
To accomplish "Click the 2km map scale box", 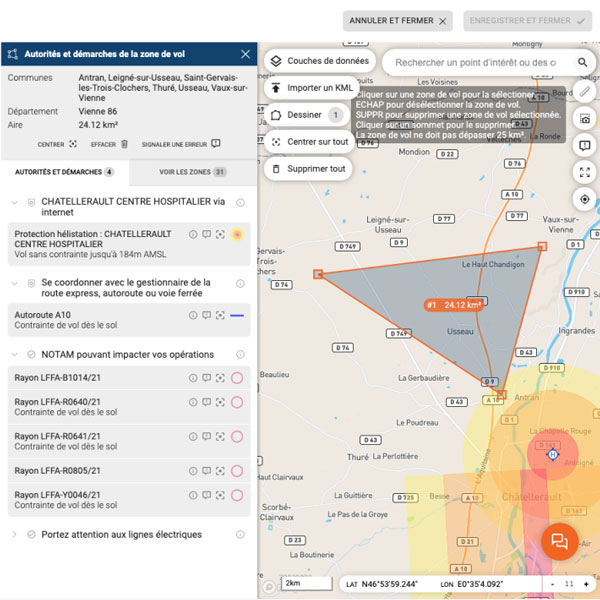I will pos(307,583).
